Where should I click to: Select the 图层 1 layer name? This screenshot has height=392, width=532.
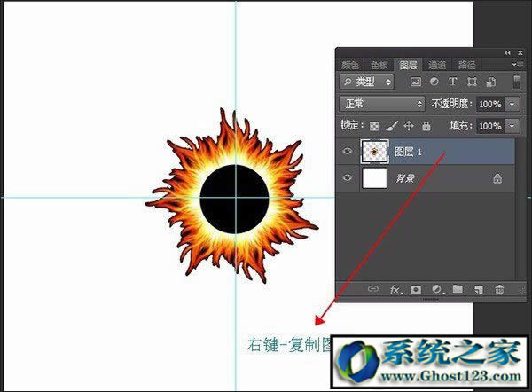[x=408, y=152]
